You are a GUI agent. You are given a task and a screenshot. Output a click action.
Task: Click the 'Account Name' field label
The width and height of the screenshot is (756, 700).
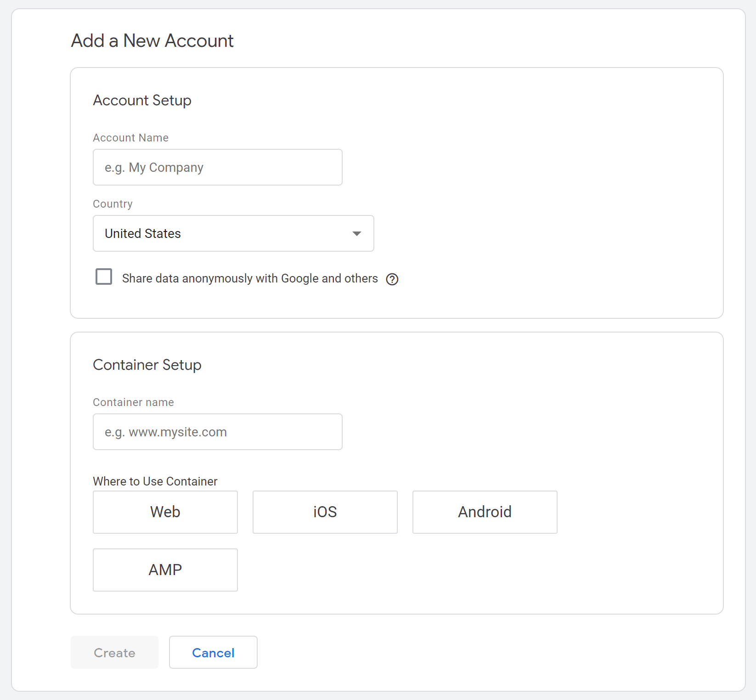point(130,138)
